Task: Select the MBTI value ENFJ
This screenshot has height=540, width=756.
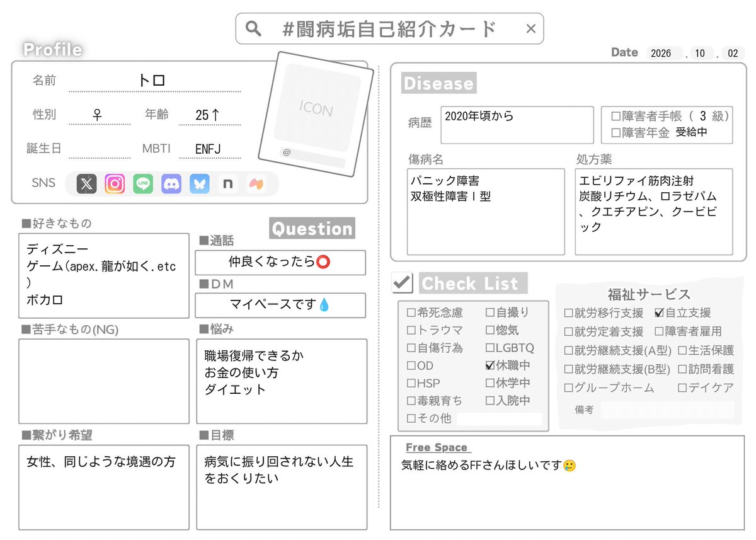Action: 209,149
